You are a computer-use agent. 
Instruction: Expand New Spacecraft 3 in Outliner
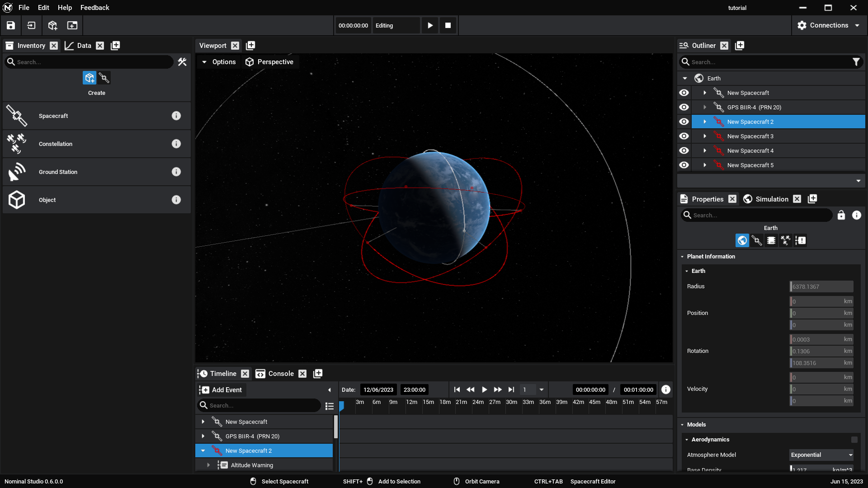pos(705,136)
